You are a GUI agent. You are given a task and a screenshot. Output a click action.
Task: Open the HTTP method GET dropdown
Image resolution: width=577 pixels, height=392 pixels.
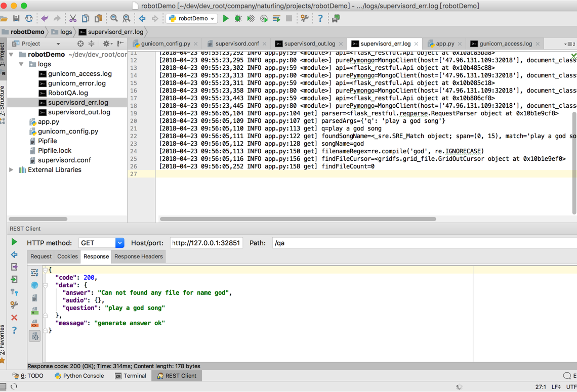coord(119,243)
